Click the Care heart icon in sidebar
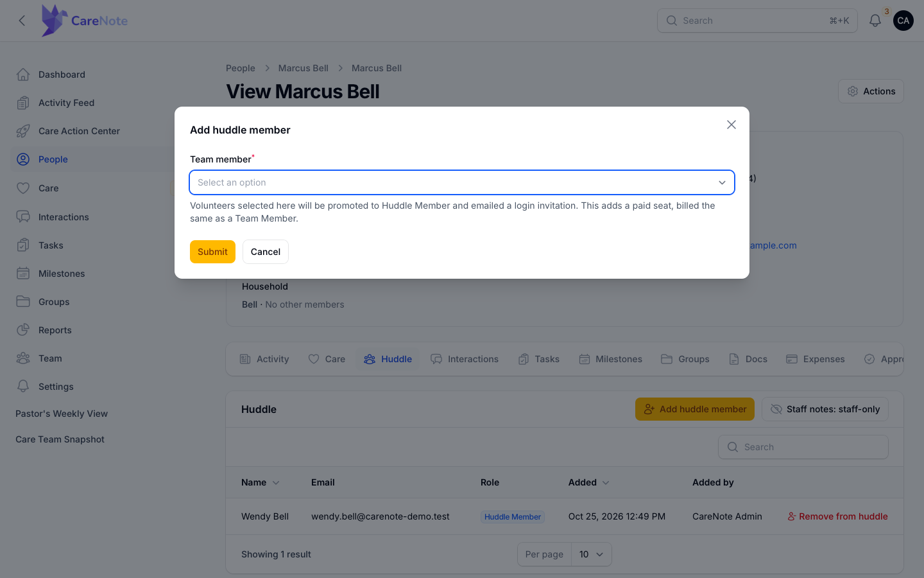This screenshot has height=578, width=924. point(23,188)
